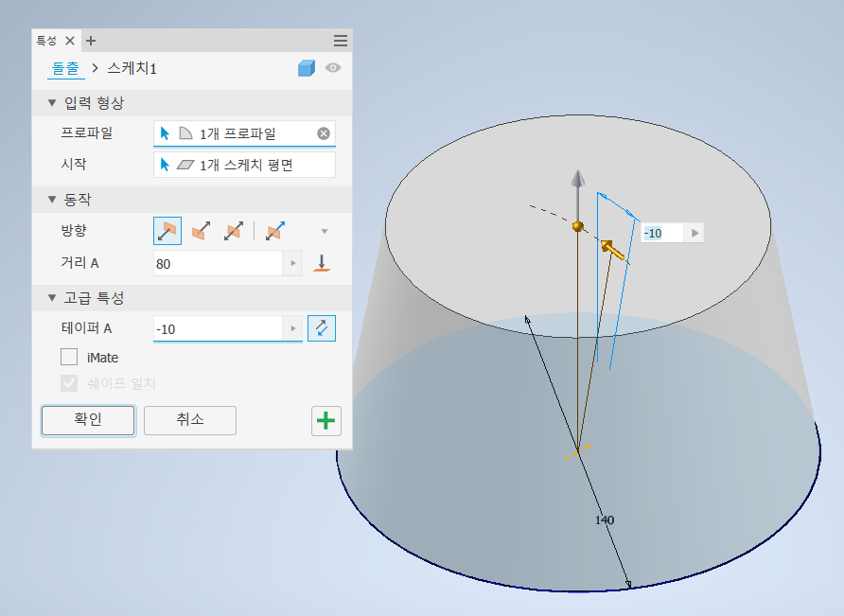Open the direction options dropdown arrow
This screenshot has height=616, width=844.
325,232
